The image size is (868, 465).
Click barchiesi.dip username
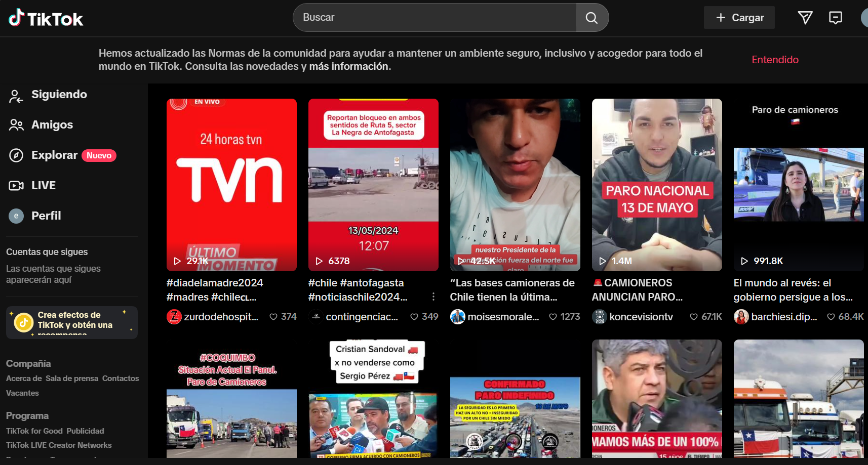coord(784,317)
